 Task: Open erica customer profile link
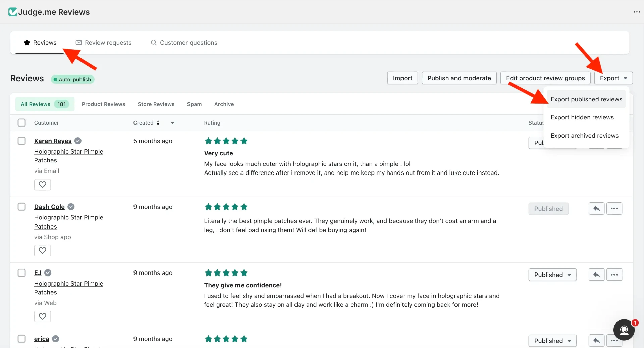(x=42, y=339)
